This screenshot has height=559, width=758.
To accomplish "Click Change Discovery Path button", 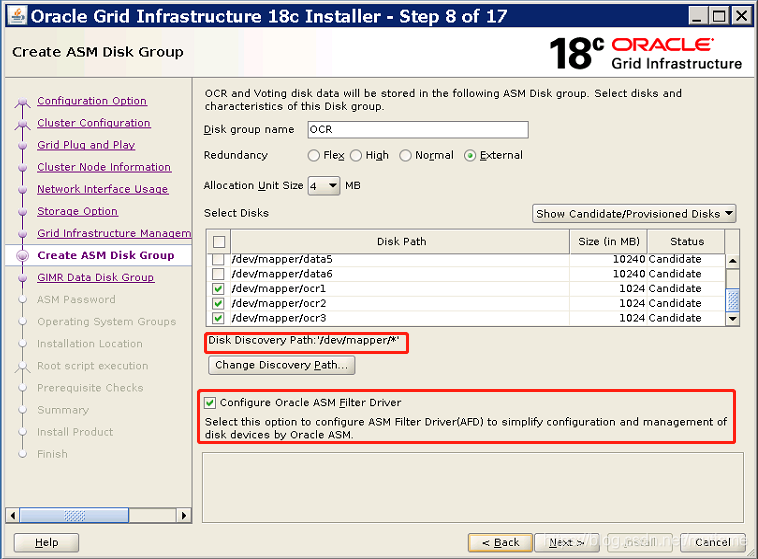I will tap(281, 365).
